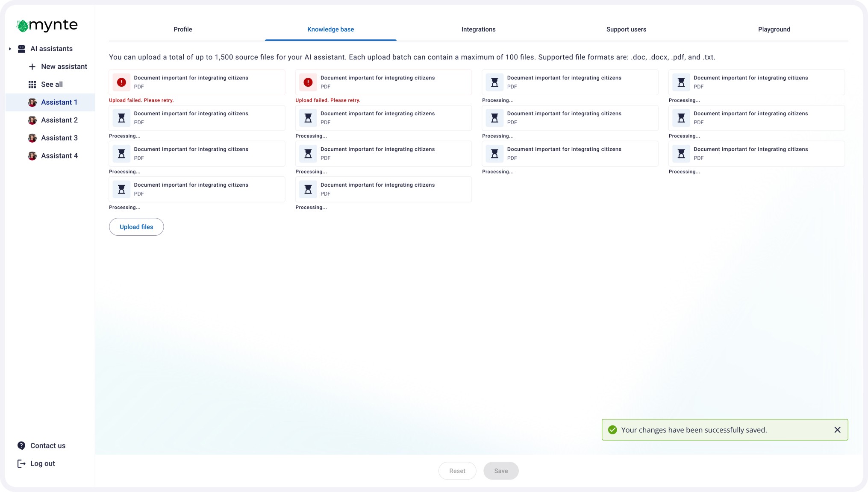Switch to the Profile tab
This screenshot has width=868, height=492.
coord(182,29)
